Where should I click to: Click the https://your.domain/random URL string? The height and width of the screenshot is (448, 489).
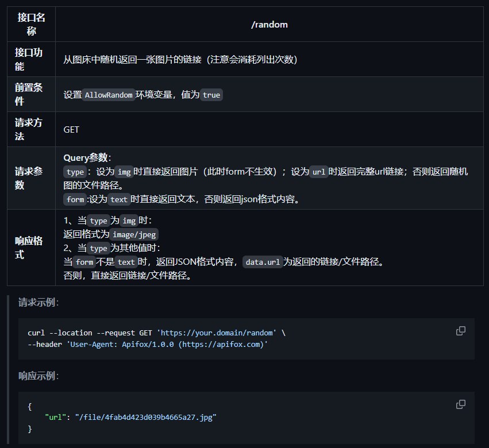tap(218, 333)
